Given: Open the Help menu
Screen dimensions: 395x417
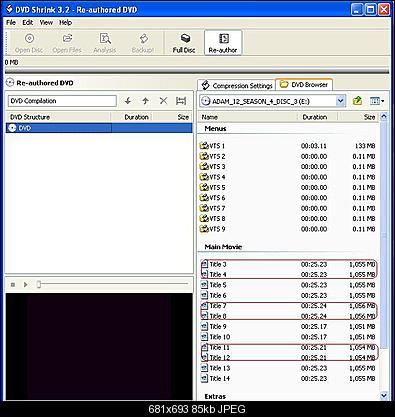Looking at the screenshot, I should click(x=65, y=23).
